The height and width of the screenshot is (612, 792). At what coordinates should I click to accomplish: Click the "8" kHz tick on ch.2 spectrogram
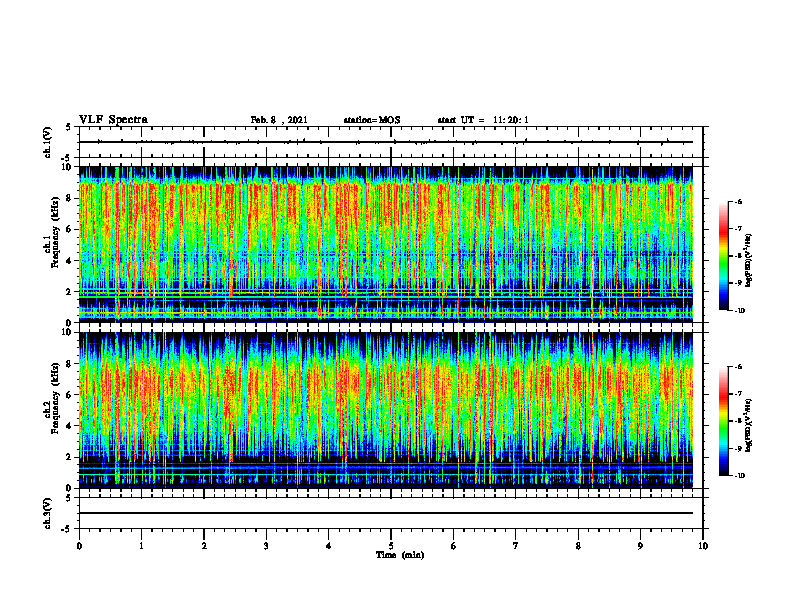69,364
